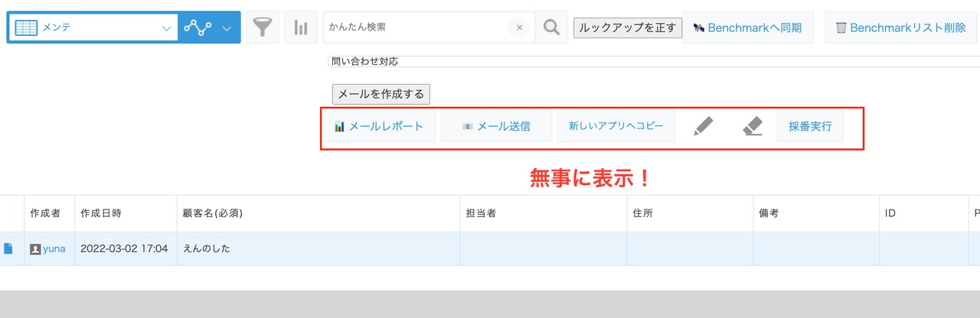Click the Benchmarkリスト削除 button
Image resolution: width=980 pixels, height=318 pixels.
click(900, 28)
